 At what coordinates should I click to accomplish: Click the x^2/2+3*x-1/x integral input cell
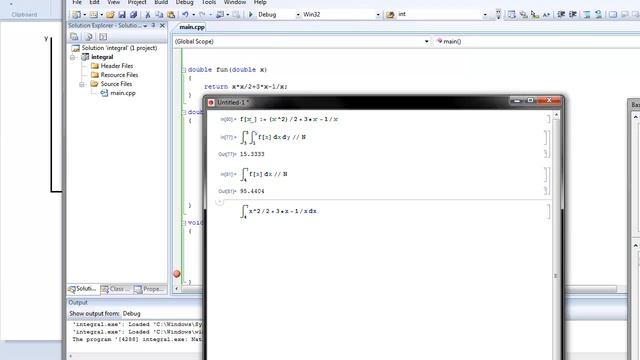279,211
